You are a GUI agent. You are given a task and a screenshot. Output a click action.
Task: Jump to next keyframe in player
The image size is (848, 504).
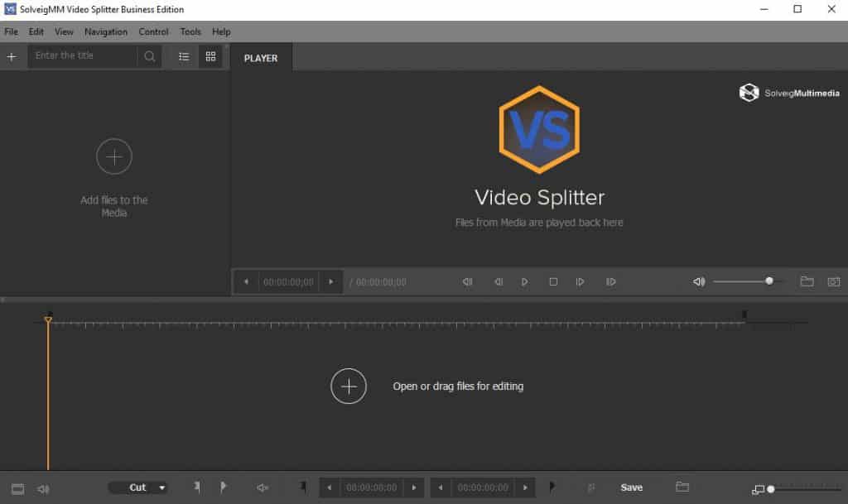(610, 282)
